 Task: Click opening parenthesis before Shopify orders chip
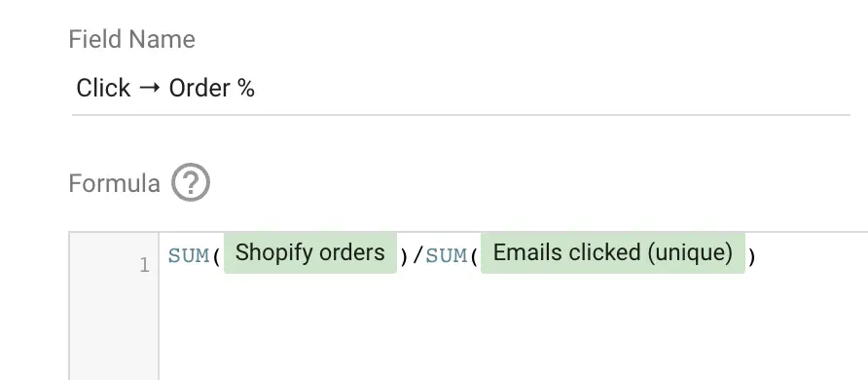click(216, 256)
